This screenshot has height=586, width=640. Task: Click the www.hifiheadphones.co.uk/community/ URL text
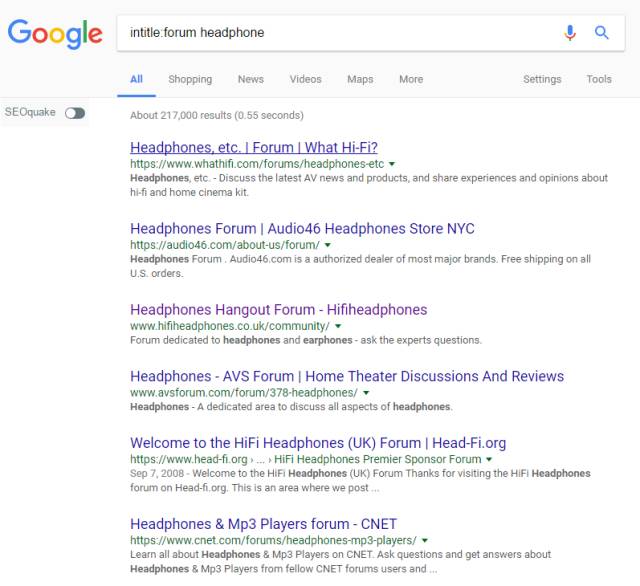(230, 326)
